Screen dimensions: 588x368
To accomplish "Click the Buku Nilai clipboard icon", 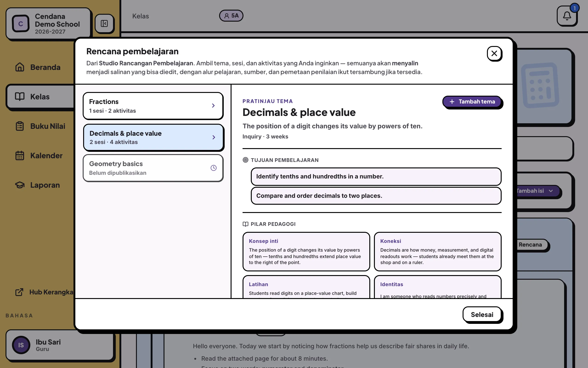I will click(x=20, y=126).
